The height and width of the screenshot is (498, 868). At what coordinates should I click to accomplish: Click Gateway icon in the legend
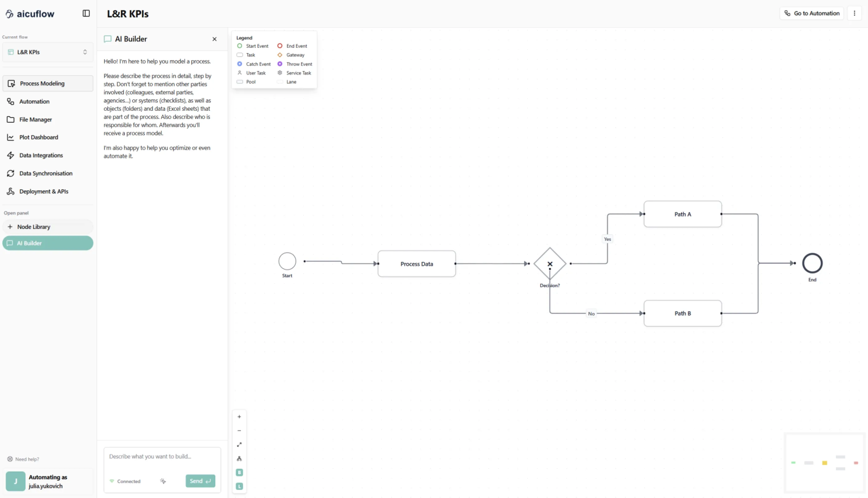(x=280, y=55)
